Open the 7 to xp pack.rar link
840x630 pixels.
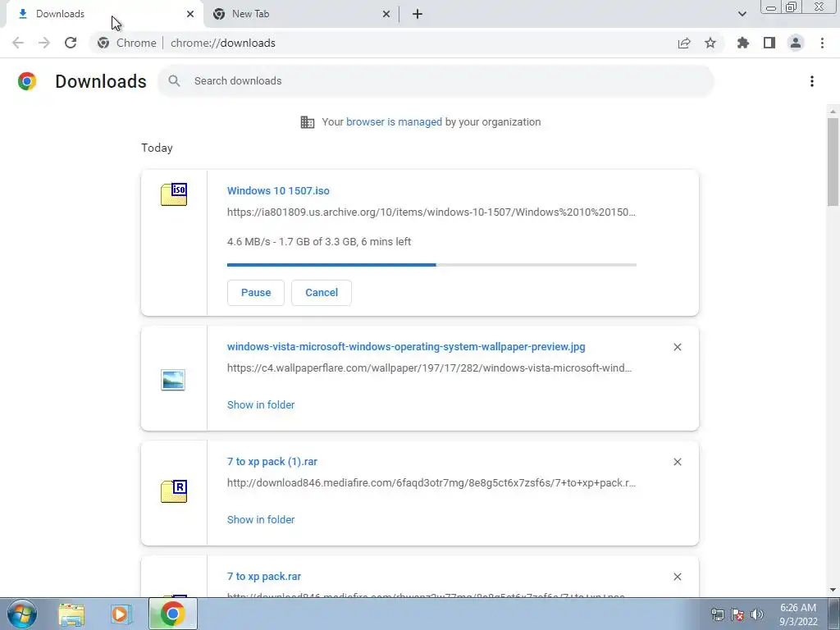click(264, 577)
